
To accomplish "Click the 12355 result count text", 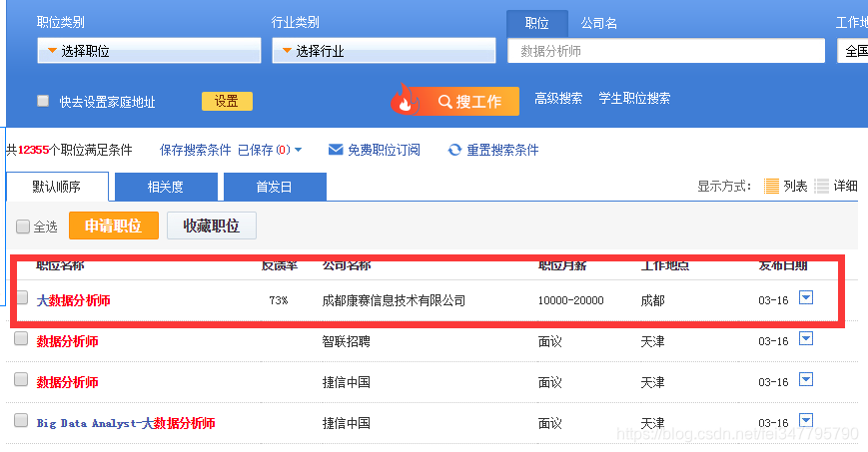I will 33,150.
